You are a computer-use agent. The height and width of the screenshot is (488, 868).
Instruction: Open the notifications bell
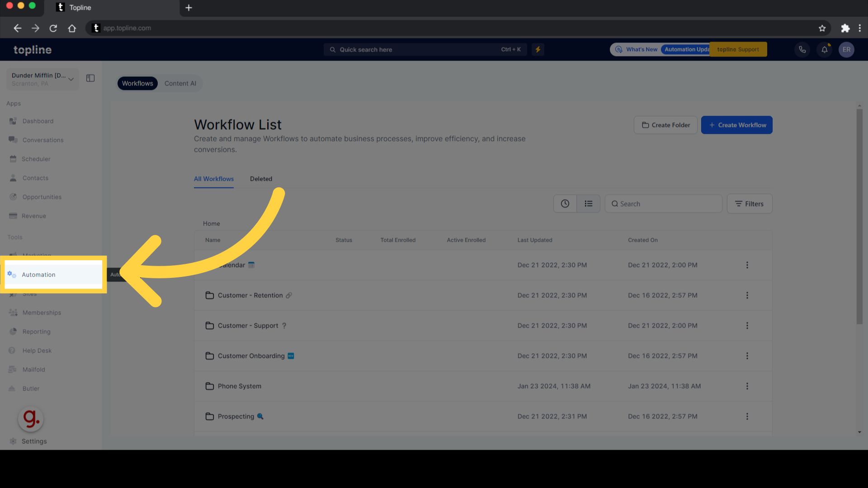(824, 50)
